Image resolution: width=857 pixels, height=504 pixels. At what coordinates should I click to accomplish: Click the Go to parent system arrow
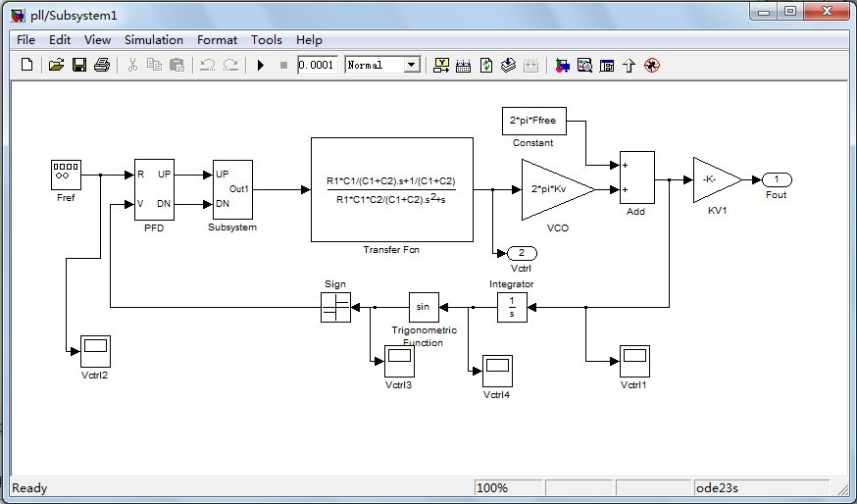click(630, 66)
